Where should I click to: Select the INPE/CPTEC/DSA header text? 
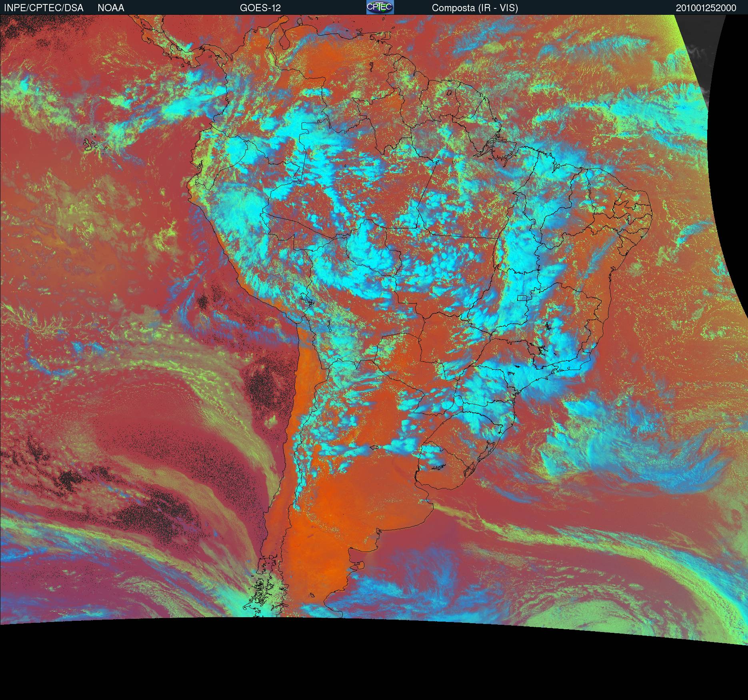click(x=44, y=8)
